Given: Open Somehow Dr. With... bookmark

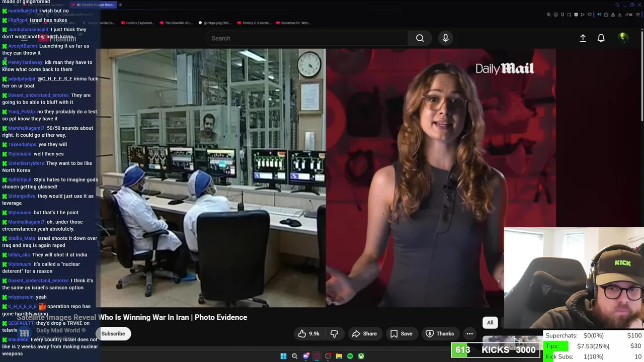Looking at the screenshot, I should click(292, 23).
